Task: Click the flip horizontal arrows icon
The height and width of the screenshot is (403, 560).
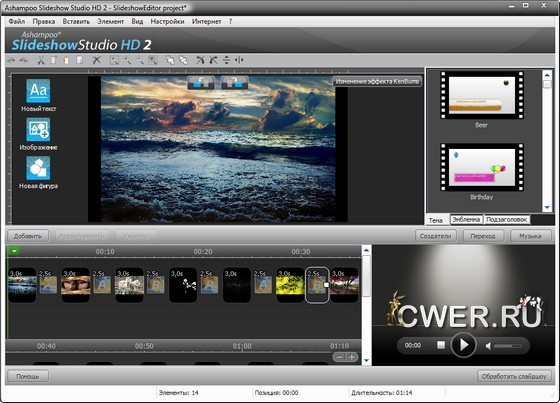Action: point(239,60)
